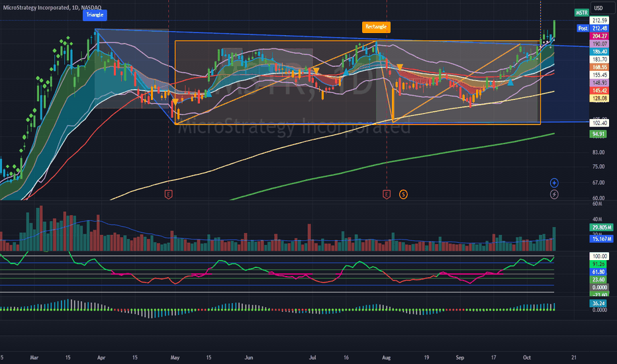Image resolution: width=617 pixels, height=364 pixels.
Task: Click the magenta 204.27 price label
Action: pyautogui.click(x=599, y=36)
